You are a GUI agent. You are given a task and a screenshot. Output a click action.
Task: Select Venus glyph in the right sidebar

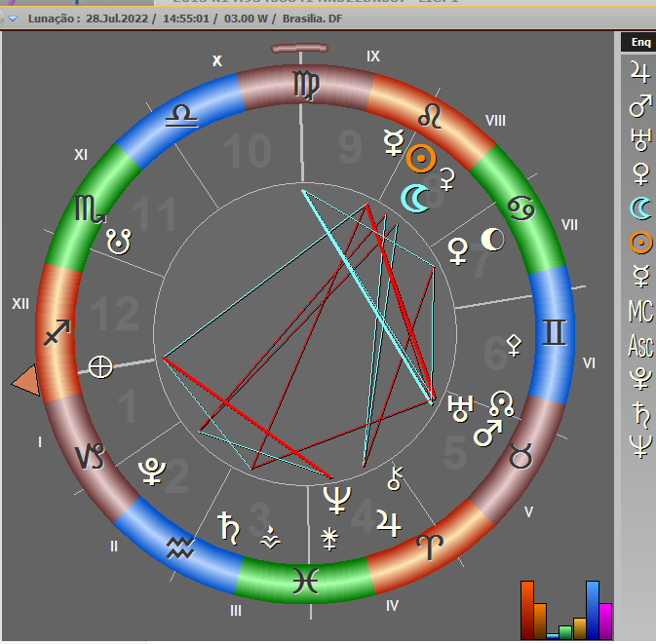click(x=641, y=174)
